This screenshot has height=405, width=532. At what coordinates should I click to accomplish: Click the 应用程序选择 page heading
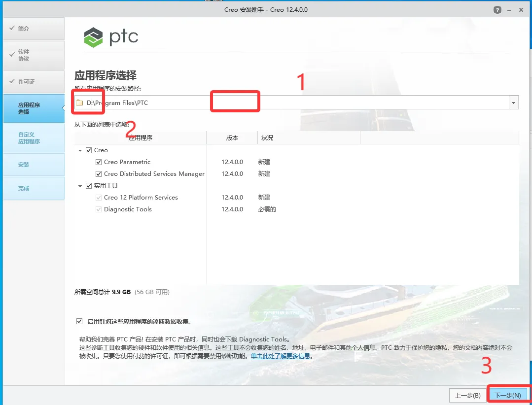click(106, 75)
